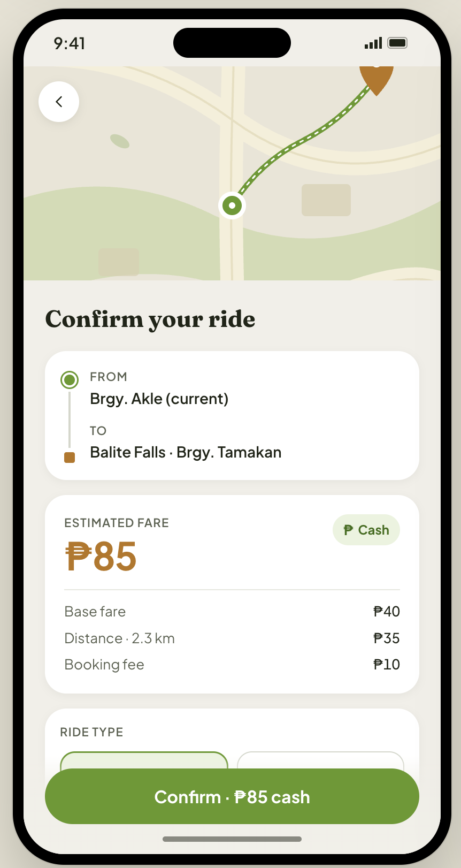Tap the battery status icon

[x=397, y=43]
